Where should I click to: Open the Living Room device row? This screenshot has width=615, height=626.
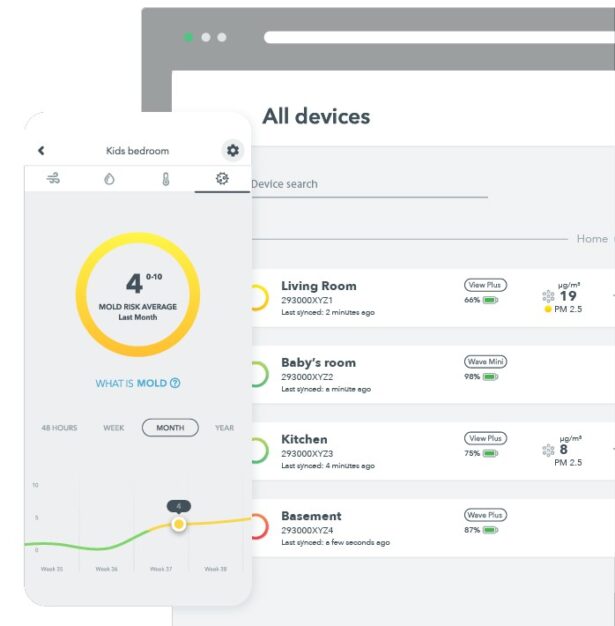[433, 298]
